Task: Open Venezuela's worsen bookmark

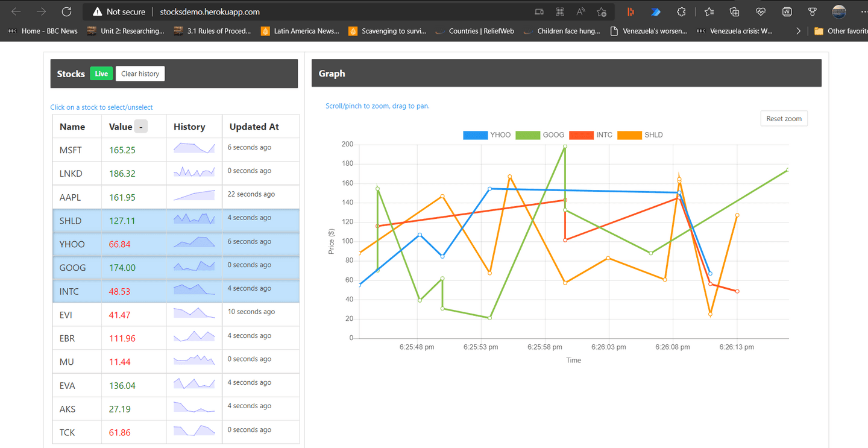Action: 649,31
